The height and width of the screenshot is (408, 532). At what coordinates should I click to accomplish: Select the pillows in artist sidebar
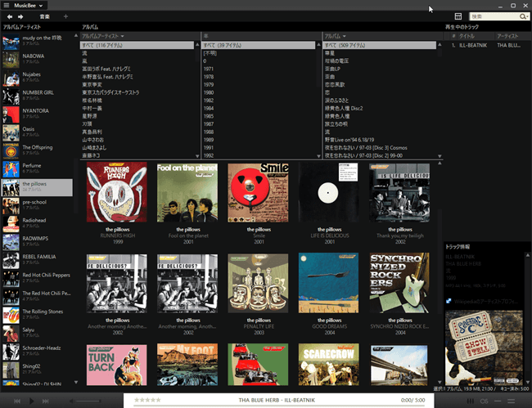click(38, 187)
